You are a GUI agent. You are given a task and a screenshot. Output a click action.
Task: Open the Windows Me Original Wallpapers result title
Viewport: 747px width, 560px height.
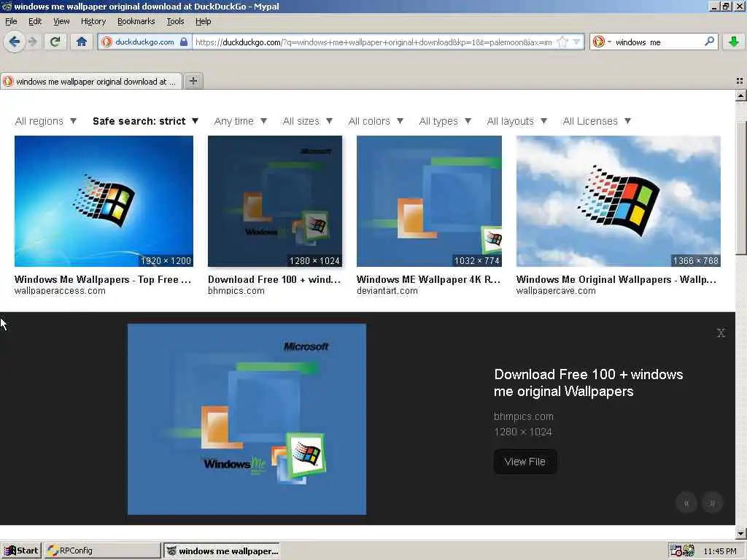coord(616,279)
